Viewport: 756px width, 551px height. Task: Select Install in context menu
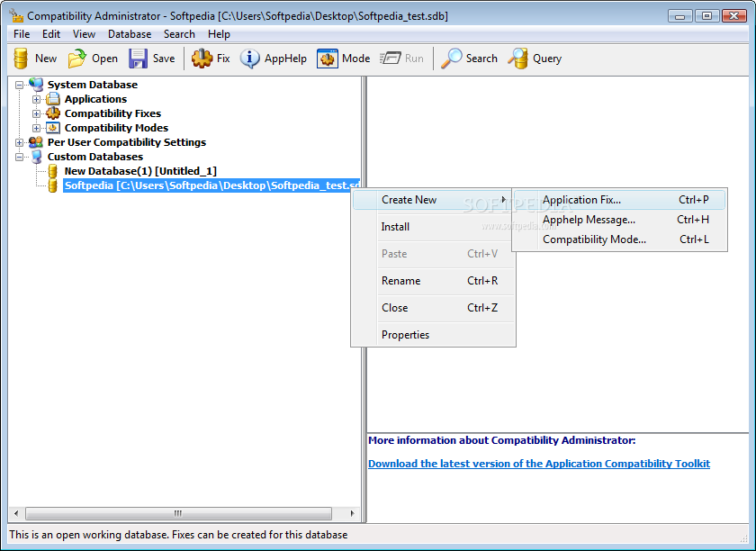coord(434,227)
